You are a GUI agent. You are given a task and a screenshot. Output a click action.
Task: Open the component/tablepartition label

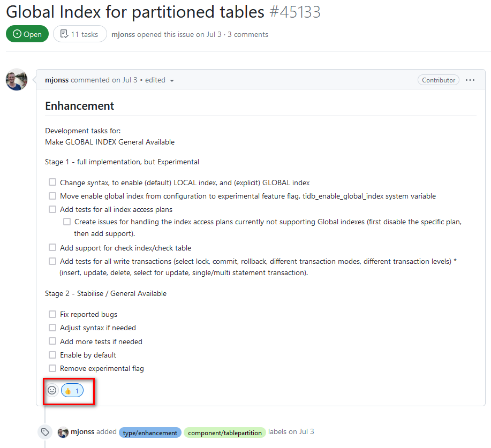(x=225, y=432)
